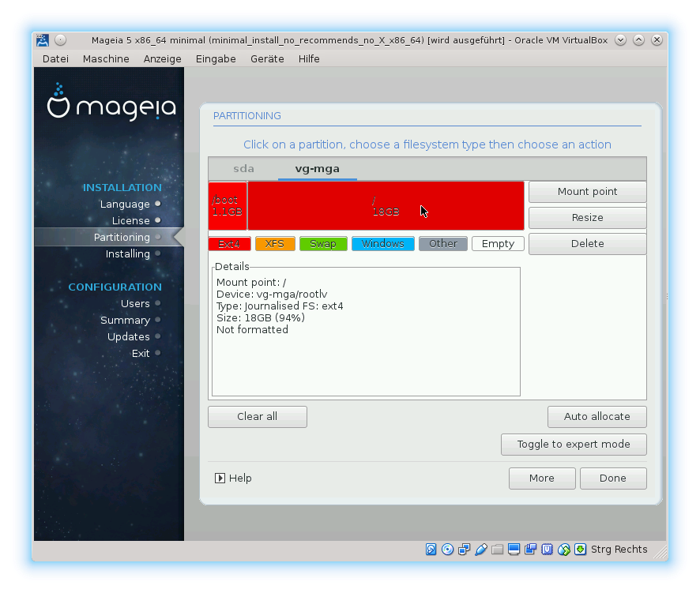Click the mouse integration status icon

(x=564, y=550)
